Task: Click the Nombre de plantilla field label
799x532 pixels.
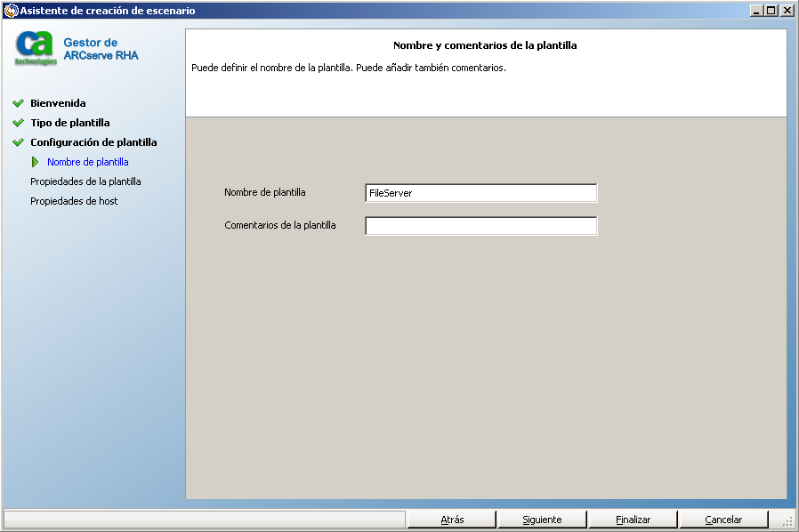Action: point(265,192)
